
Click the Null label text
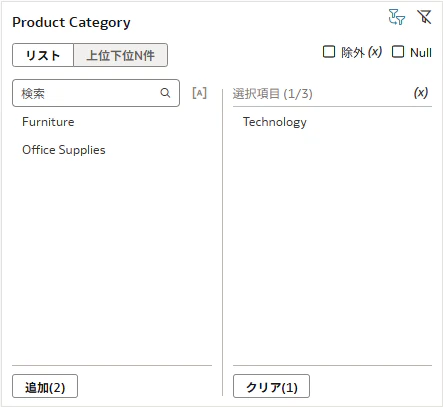pos(421,52)
